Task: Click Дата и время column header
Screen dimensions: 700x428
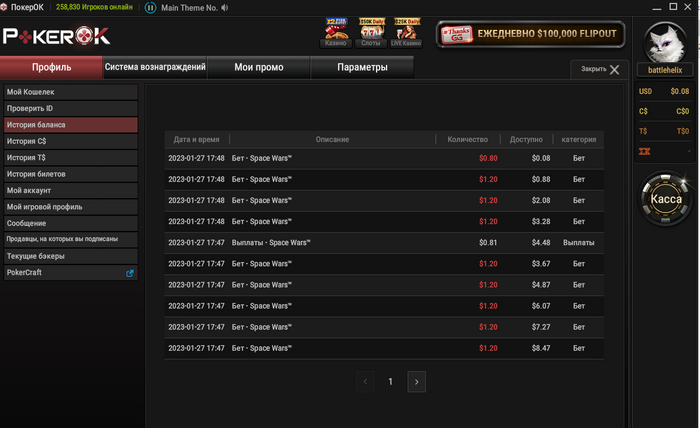Action: pyautogui.click(x=196, y=140)
